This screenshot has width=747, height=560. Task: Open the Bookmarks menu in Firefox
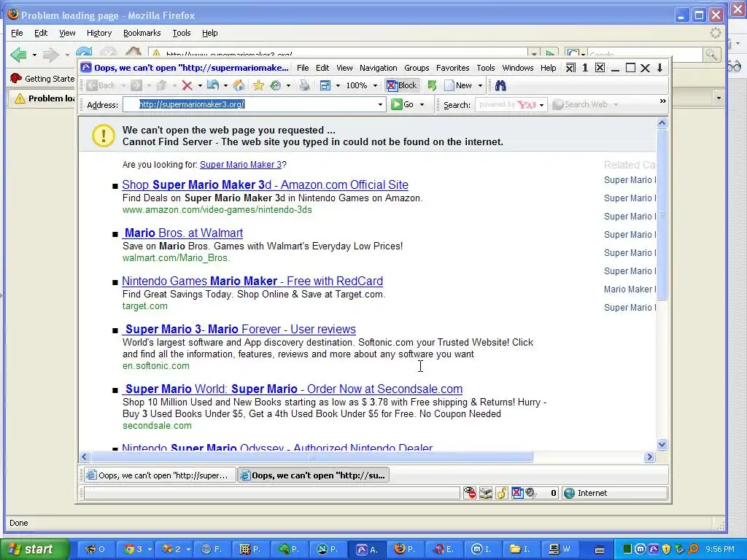click(x=142, y=33)
